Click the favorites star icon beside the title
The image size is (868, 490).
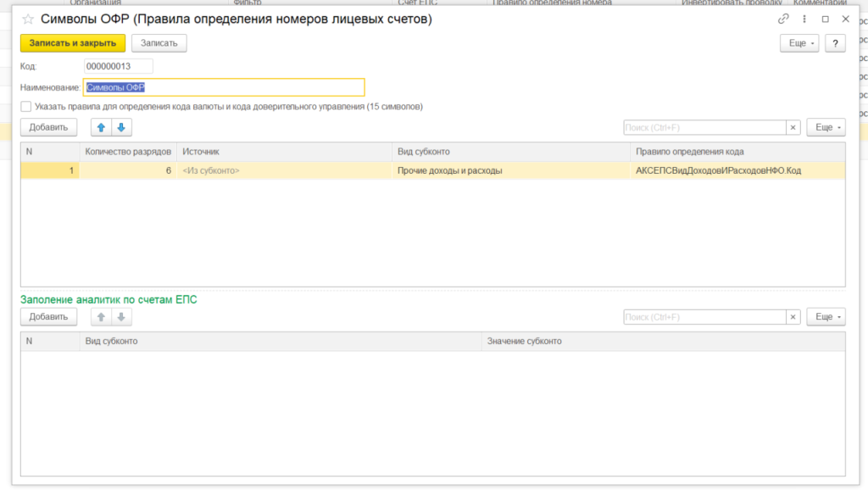tap(28, 19)
